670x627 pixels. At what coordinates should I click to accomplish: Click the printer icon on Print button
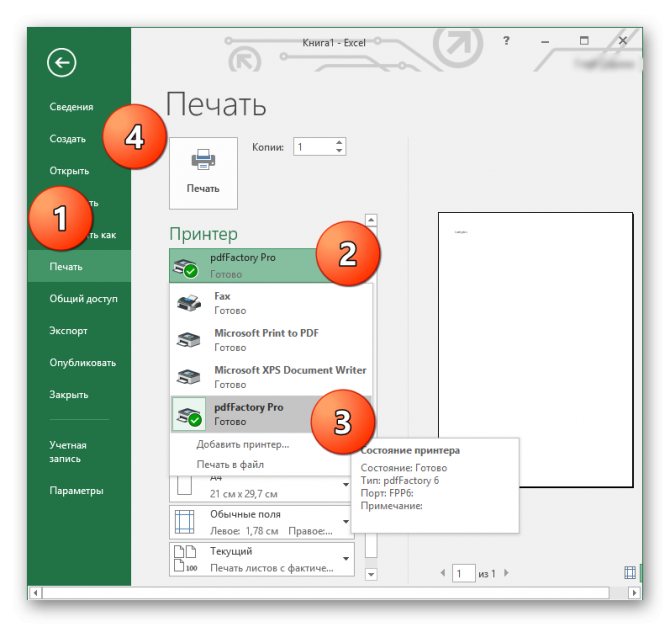(203, 159)
